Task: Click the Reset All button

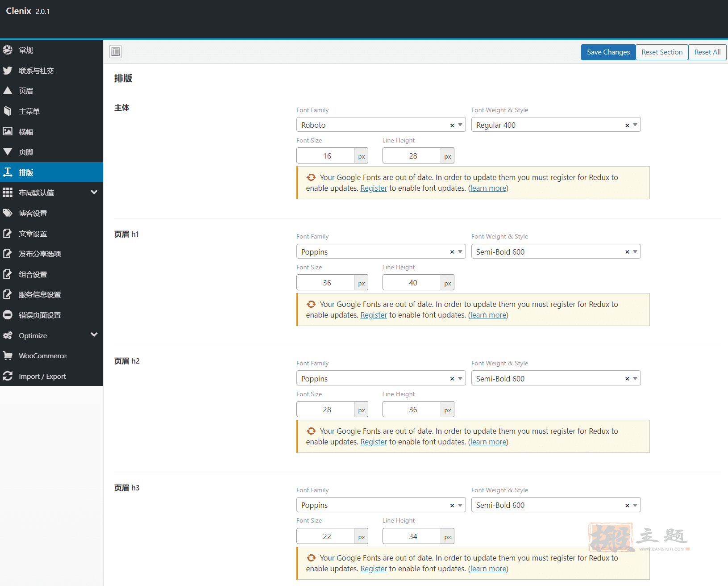Action: [x=707, y=52]
